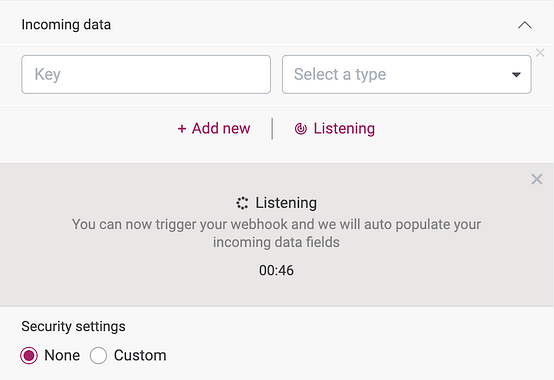Click the pink Listening link text

click(x=344, y=129)
